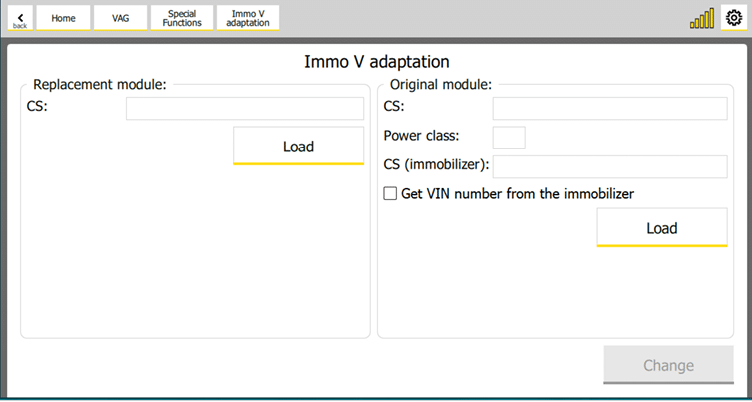
Task: Focus the Original module CS field
Action: 609,108
